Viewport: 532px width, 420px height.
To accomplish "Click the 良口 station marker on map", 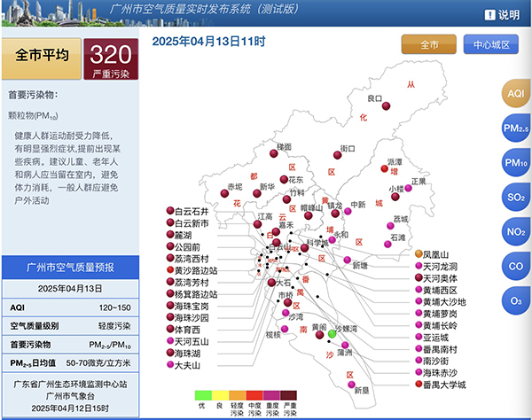I will tap(387, 107).
